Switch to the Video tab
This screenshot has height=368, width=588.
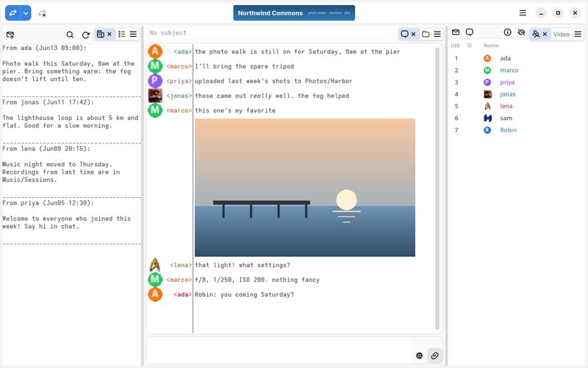coord(561,34)
